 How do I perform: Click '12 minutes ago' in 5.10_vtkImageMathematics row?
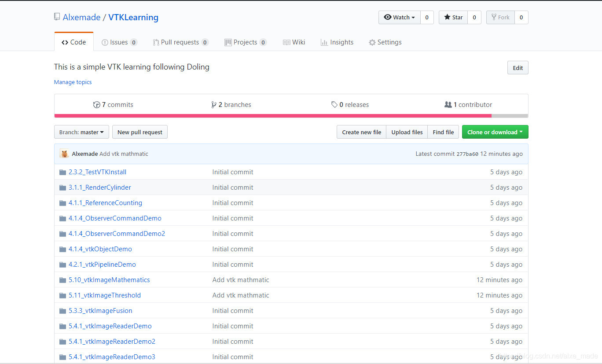[499, 280]
